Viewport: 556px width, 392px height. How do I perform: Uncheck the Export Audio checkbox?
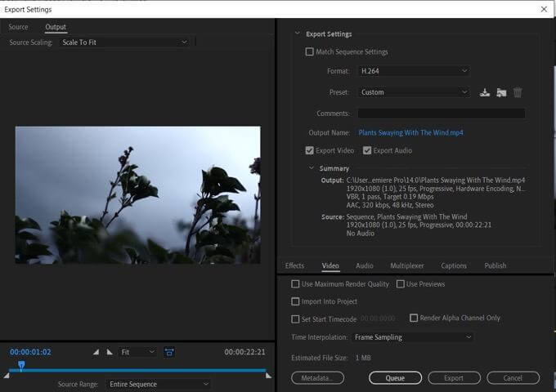(367, 150)
